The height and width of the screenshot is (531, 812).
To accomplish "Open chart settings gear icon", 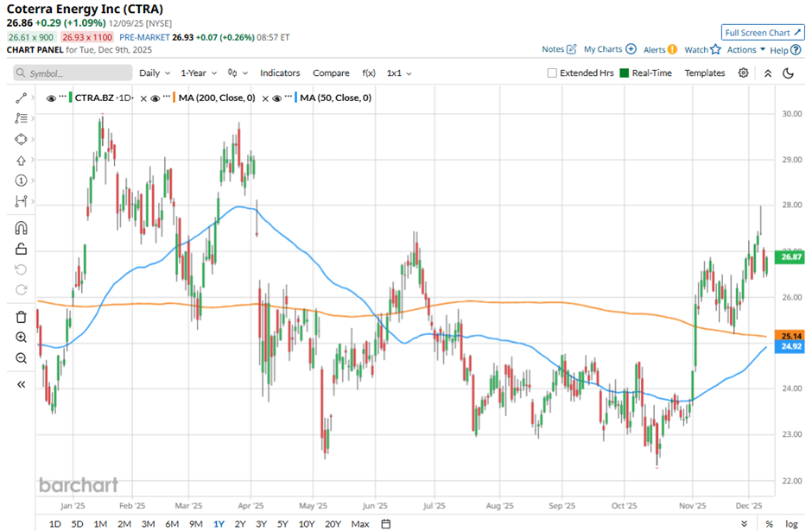I will pos(743,73).
